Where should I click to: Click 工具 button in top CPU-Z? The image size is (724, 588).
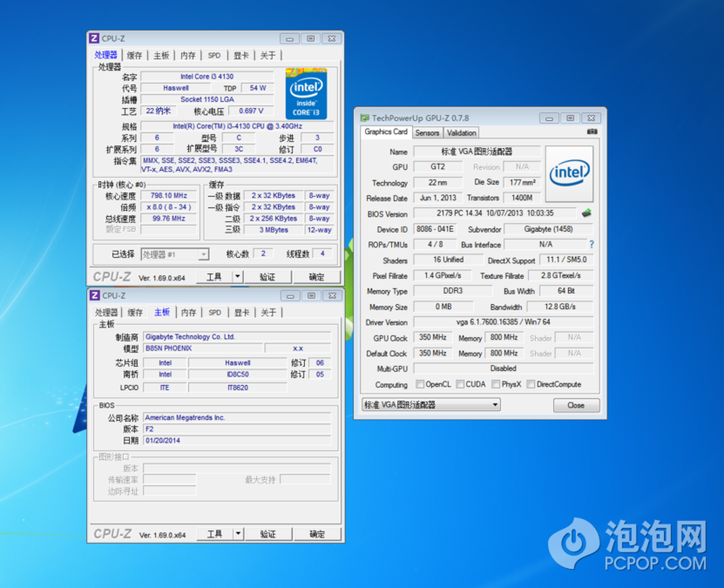tap(214, 277)
